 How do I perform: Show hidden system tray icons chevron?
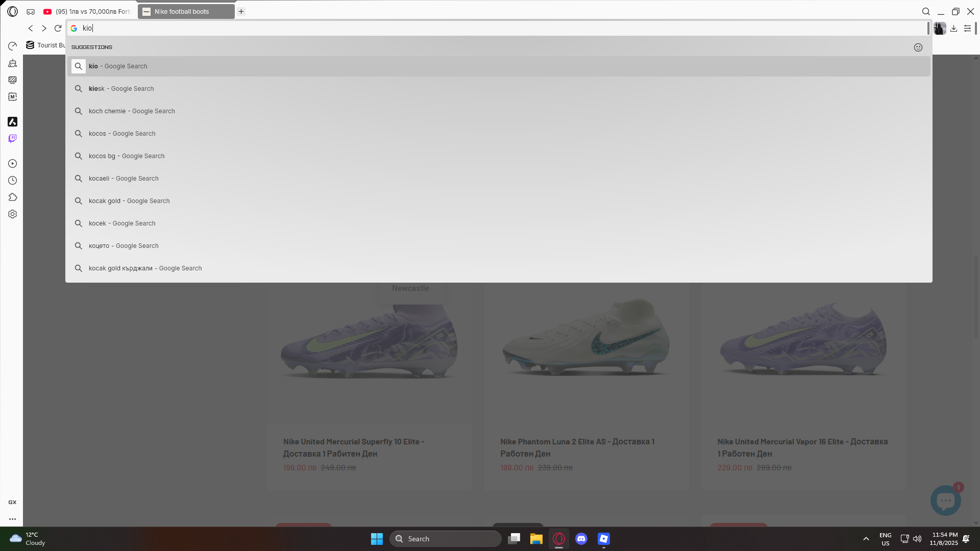pos(866,539)
